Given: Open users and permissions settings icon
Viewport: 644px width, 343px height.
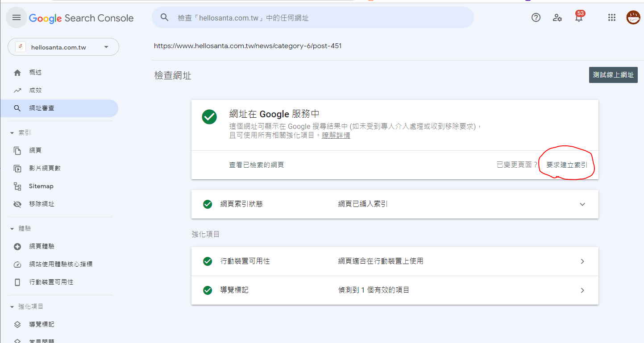Looking at the screenshot, I should tap(557, 17).
